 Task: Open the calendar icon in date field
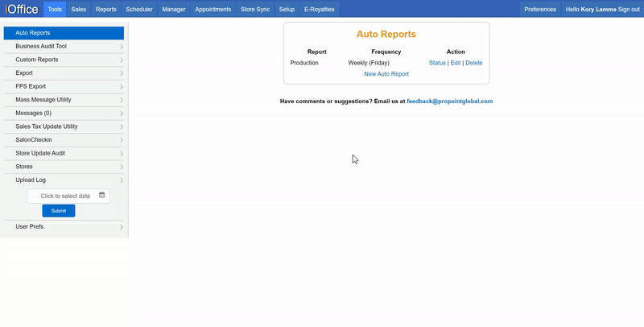pos(102,195)
